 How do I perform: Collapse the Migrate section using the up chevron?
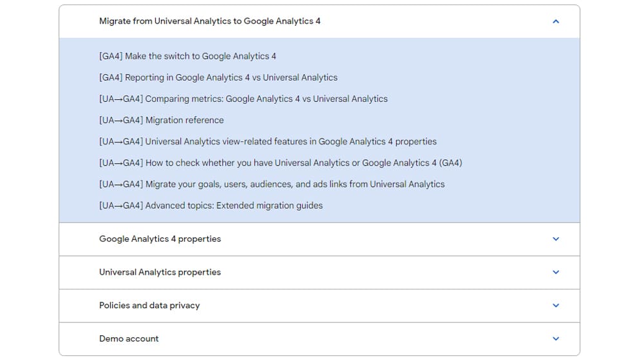(x=556, y=21)
